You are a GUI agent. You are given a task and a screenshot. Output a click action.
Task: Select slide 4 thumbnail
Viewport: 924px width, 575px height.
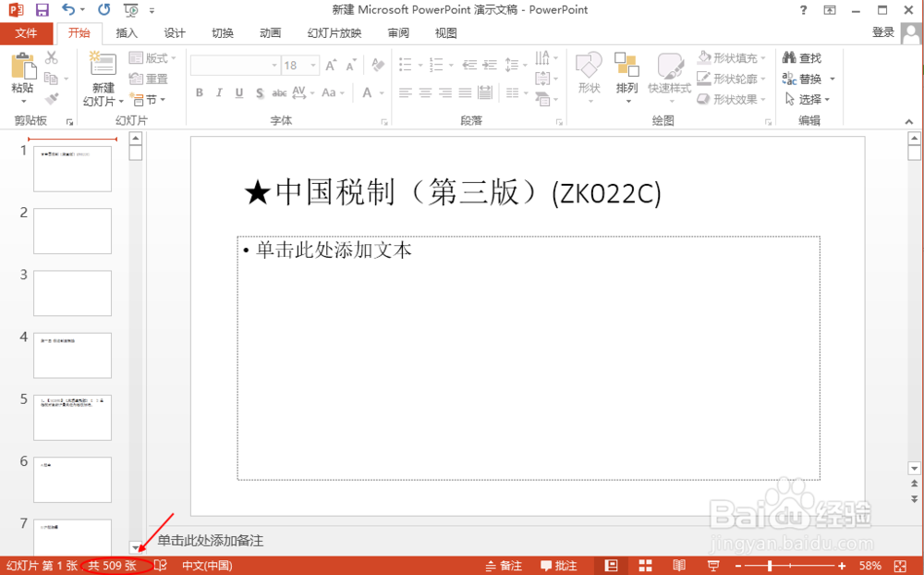(x=72, y=356)
